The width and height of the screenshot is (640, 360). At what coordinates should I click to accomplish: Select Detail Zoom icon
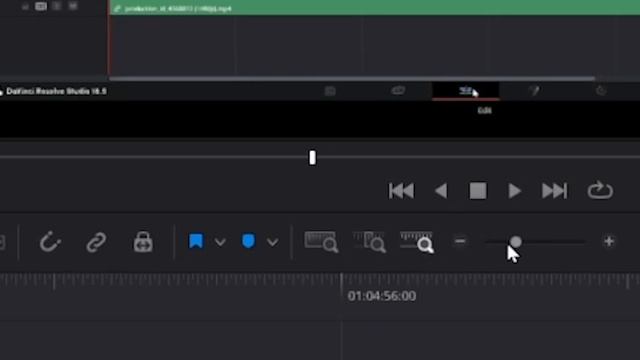(x=369, y=242)
